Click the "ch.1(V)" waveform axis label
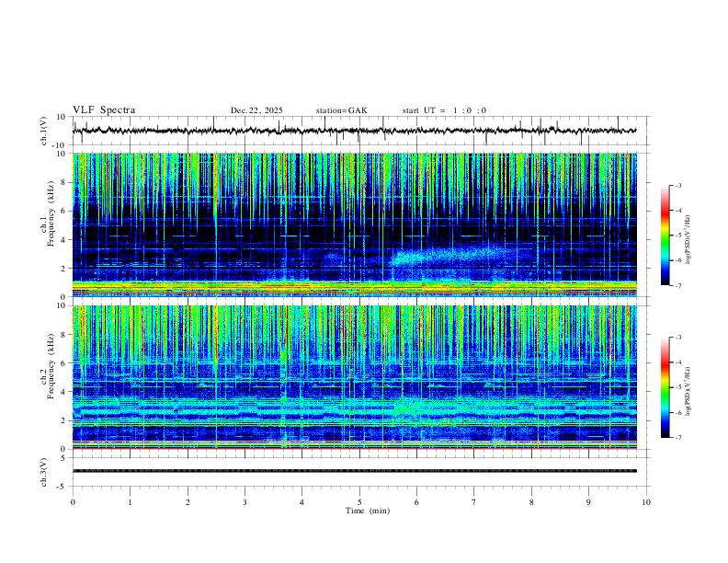The width and height of the screenshot is (728, 563). pyautogui.click(x=44, y=131)
